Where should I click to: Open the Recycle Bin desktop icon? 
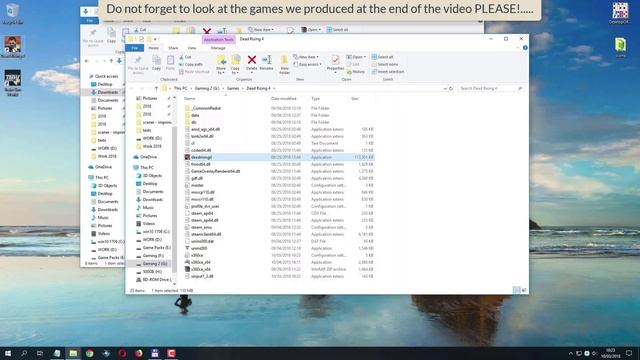pos(12,13)
